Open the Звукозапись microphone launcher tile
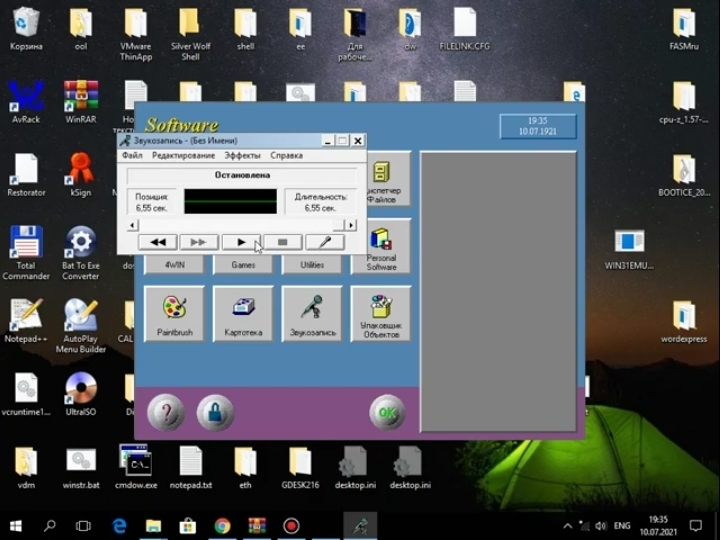Image resolution: width=720 pixels, height=540 pixels. (312, 313)
